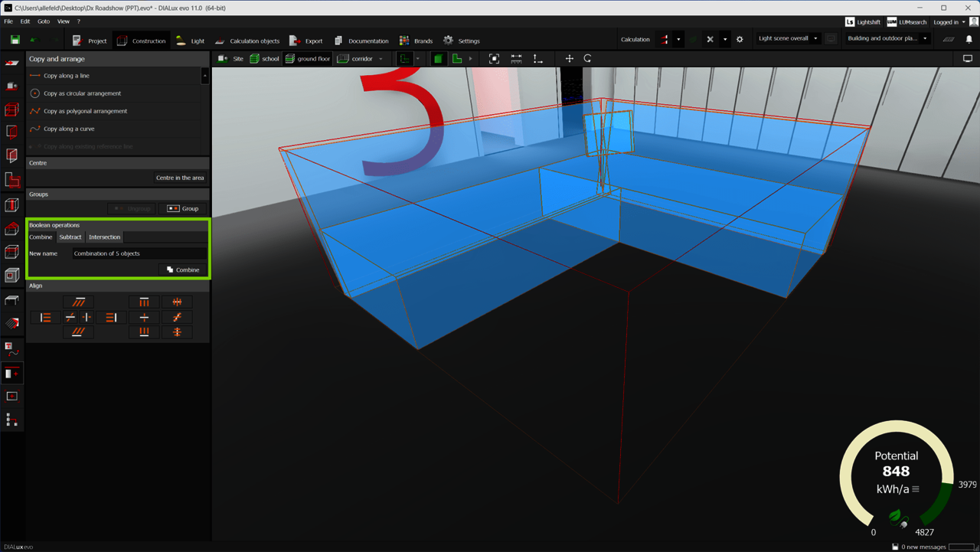
Task: Click the align left icon
Action: pyautogui.click(x=46, y=317)
